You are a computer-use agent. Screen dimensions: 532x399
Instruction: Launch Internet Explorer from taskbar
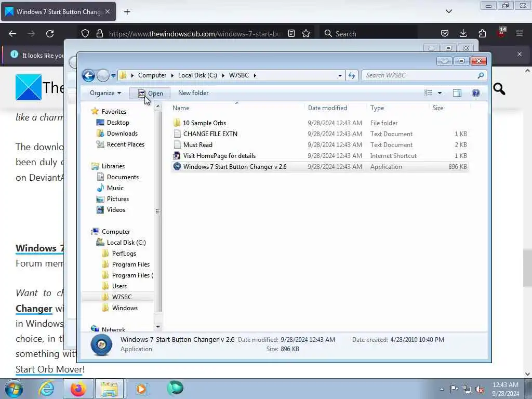tap(46, 389)
